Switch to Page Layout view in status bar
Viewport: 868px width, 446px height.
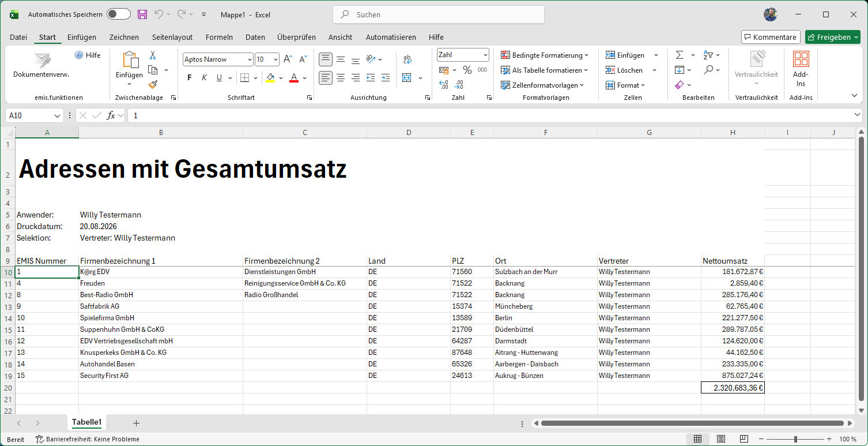click(x=720, y=439)
